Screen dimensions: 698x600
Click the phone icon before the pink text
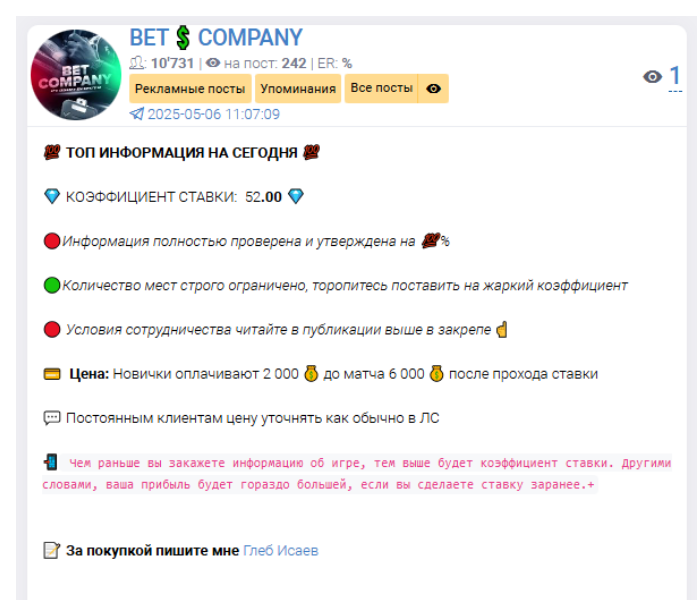[51, 462]
